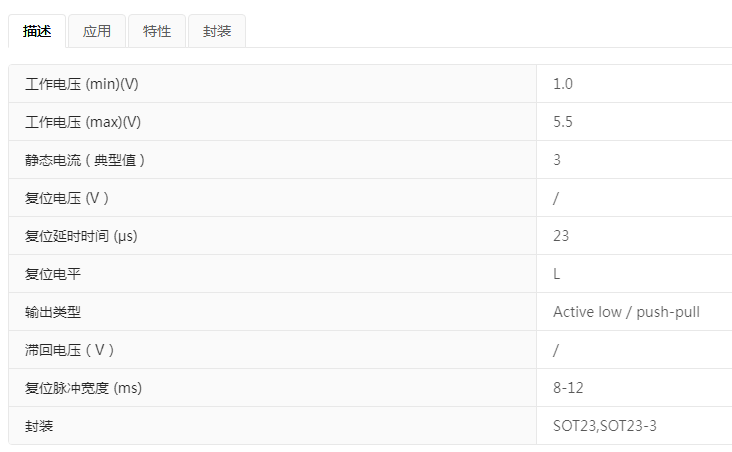Select the Active low / push-pull value
This screenshot has width=732, height=452.
[626, 312]
